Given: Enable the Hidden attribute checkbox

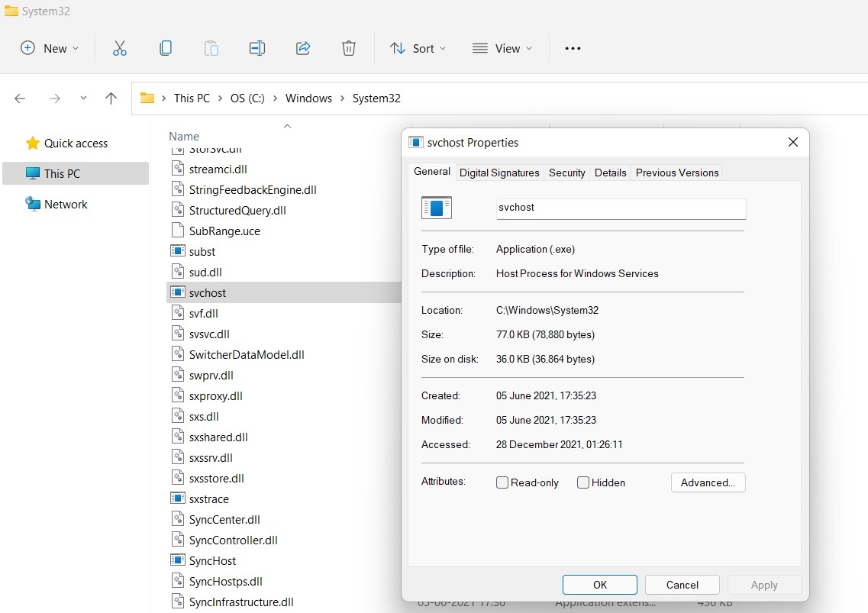Looking at the screenshot, I should 582,482.
